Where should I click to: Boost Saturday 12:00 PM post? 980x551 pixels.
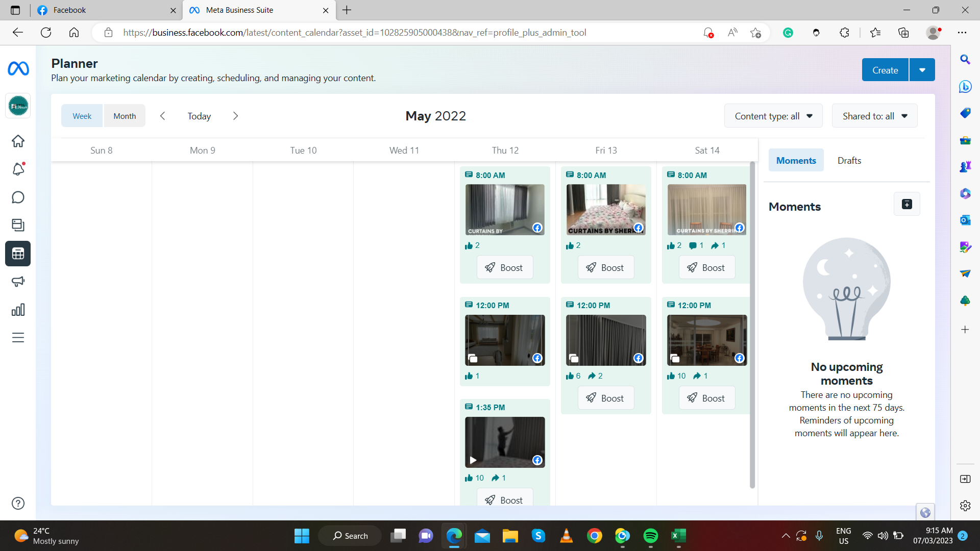(x=706, y=398)
